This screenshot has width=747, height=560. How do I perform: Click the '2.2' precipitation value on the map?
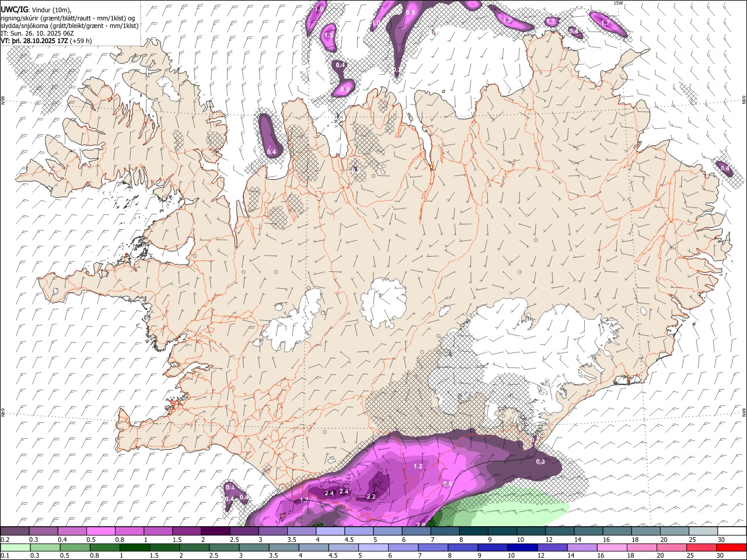[x=371, y=497]
